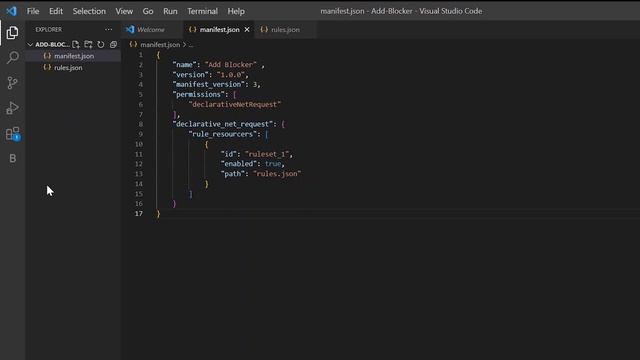Click the "declarativeNetRequest" string
The height and width of the screenshot is (360, 640).
coord(235,104)
